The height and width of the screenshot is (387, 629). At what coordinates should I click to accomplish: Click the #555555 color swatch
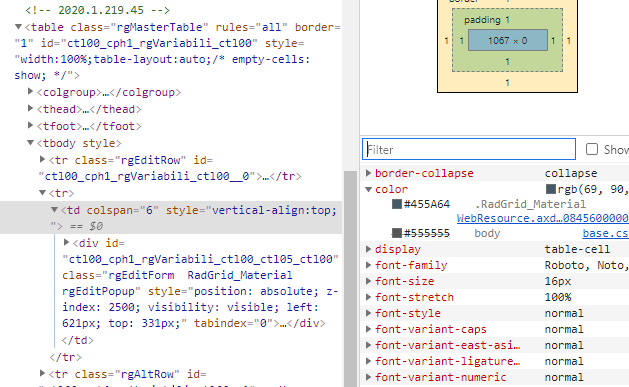(x=397, y=233)
